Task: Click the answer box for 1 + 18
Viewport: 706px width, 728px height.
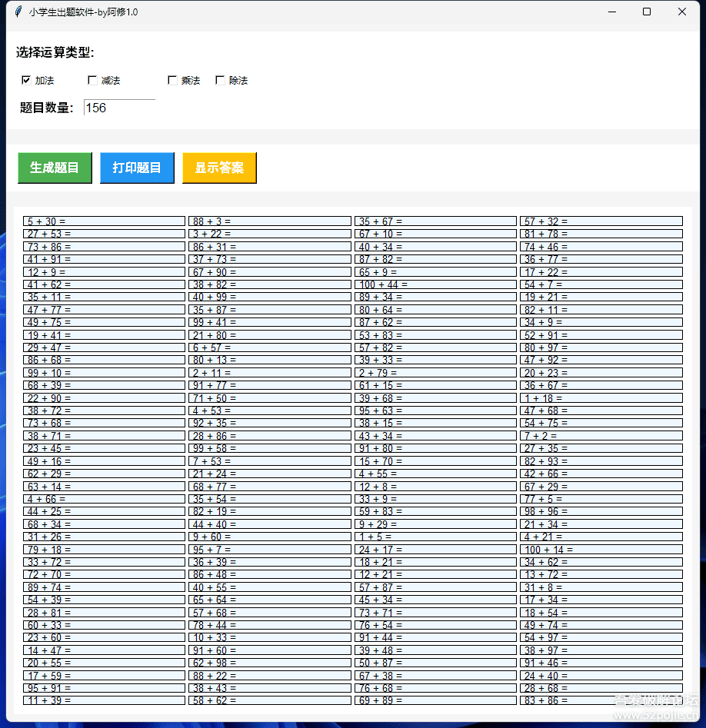Action: click(x=601, y=397)
